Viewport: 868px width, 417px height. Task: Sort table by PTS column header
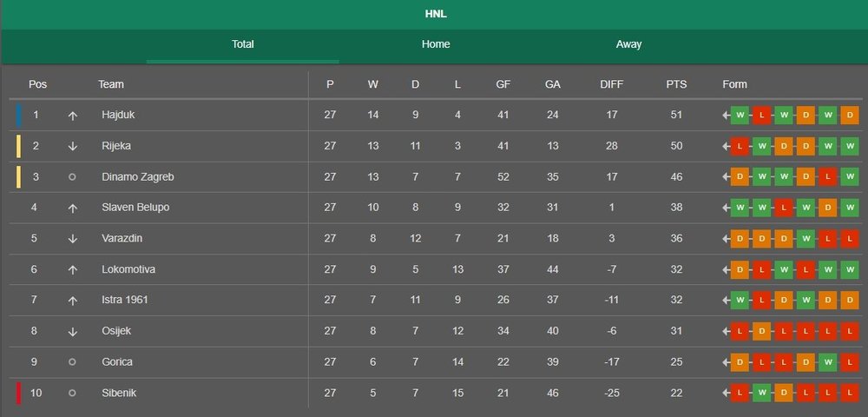point(676,84)
